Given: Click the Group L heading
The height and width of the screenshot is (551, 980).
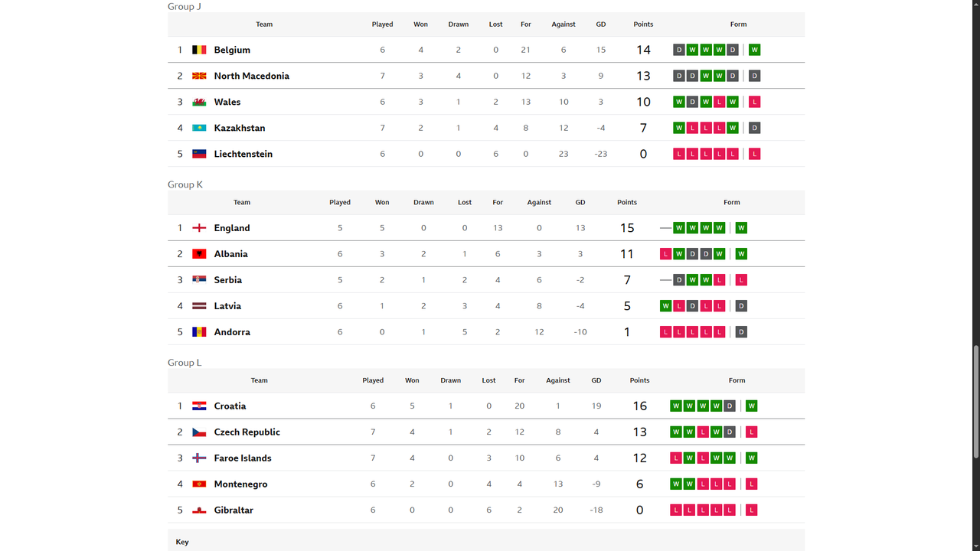Looking at the screenshot, I should click(x=185, y=363).
